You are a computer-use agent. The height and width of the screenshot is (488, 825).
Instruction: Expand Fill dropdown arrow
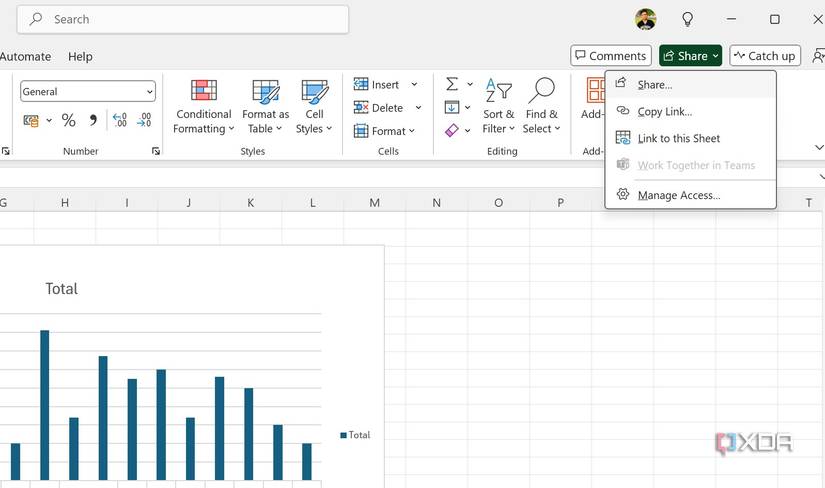point(467,107)
